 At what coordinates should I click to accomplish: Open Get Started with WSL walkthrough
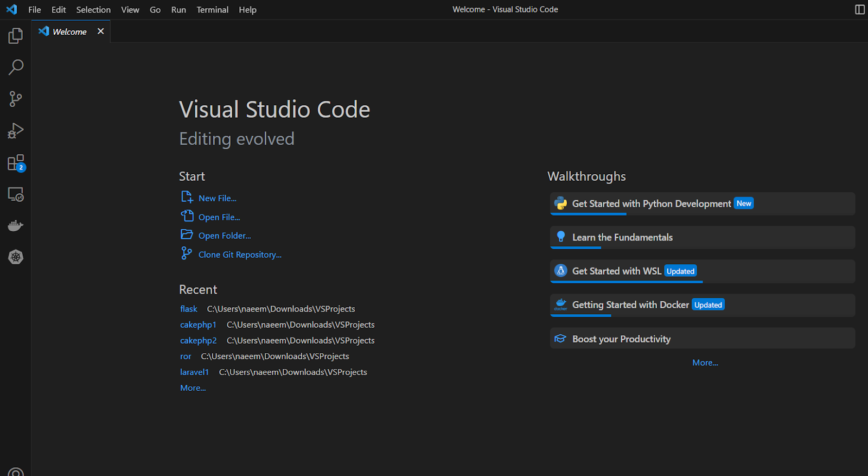703,271
